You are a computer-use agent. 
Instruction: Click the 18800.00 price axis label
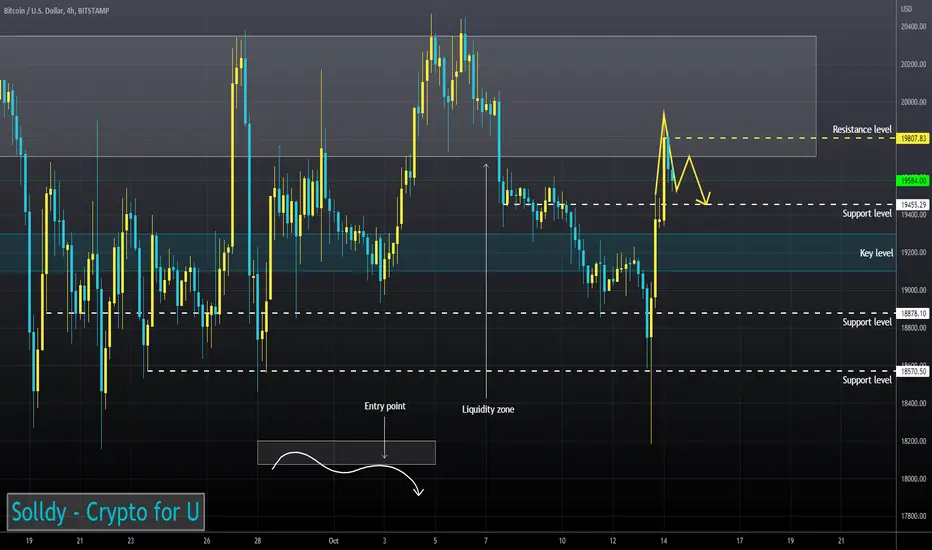coord(913,328)
